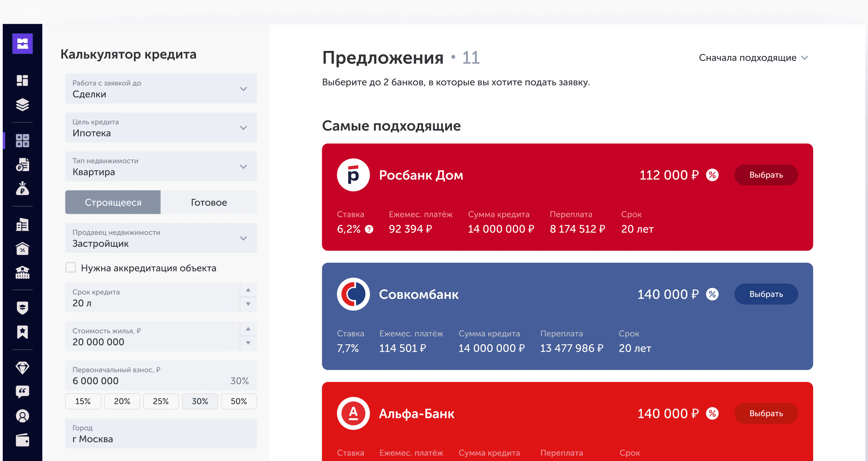Click the 92 394 ₽ monthly payment
The height and width of the screenshot is (461, 868).
point(410,229)
